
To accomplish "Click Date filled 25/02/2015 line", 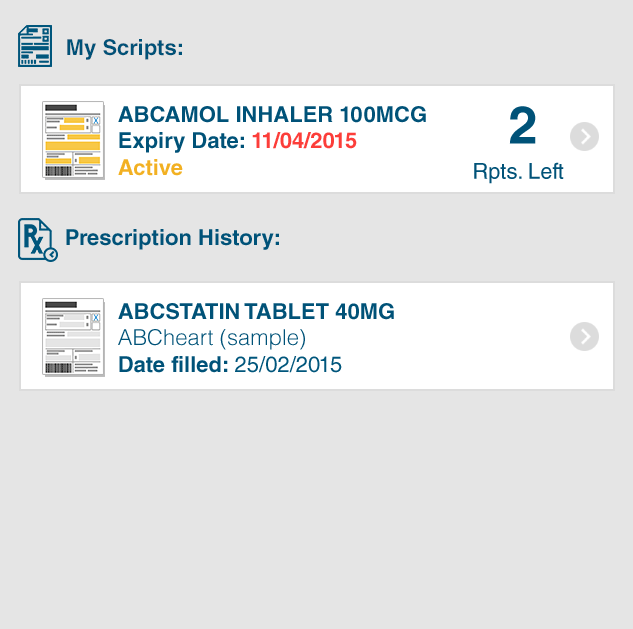I will tap(230, 365).
